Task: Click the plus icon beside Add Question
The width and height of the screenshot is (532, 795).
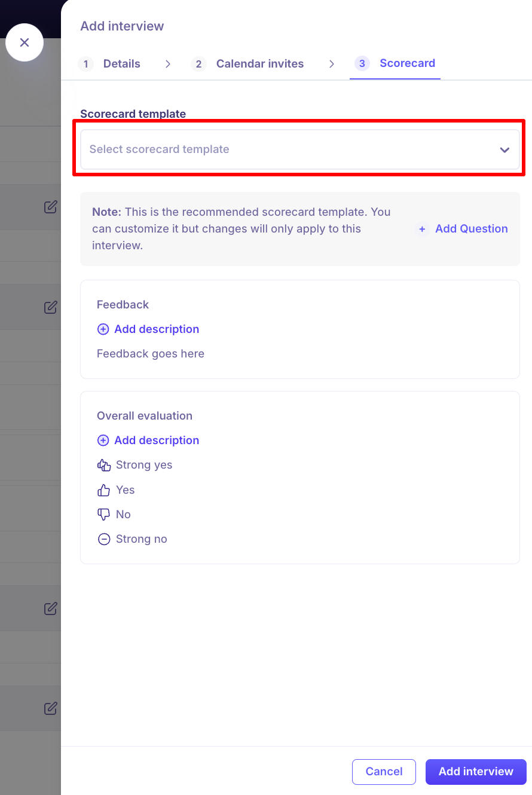Action: [422, 229]
